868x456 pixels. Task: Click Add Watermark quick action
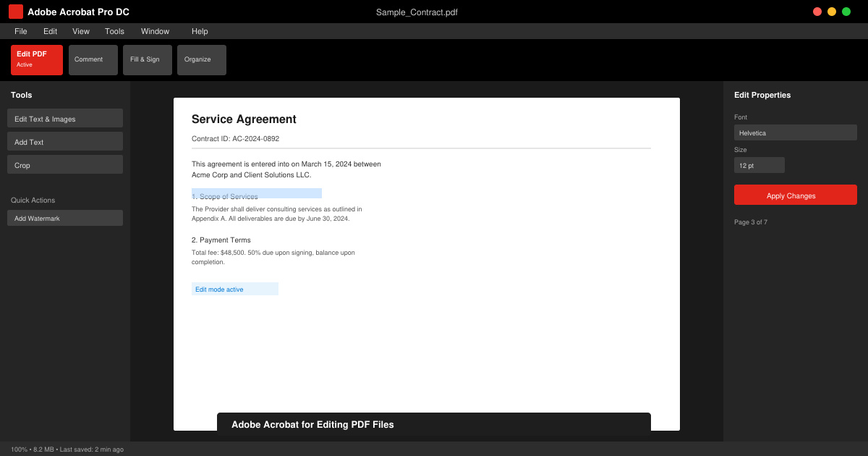click(x=65, y=218)
